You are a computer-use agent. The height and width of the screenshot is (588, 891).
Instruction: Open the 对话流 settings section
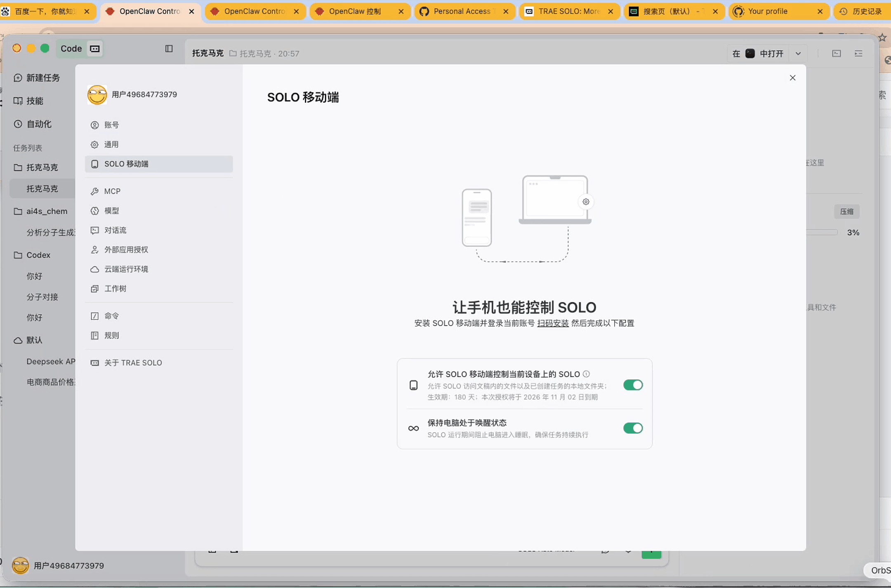point(159,230)
